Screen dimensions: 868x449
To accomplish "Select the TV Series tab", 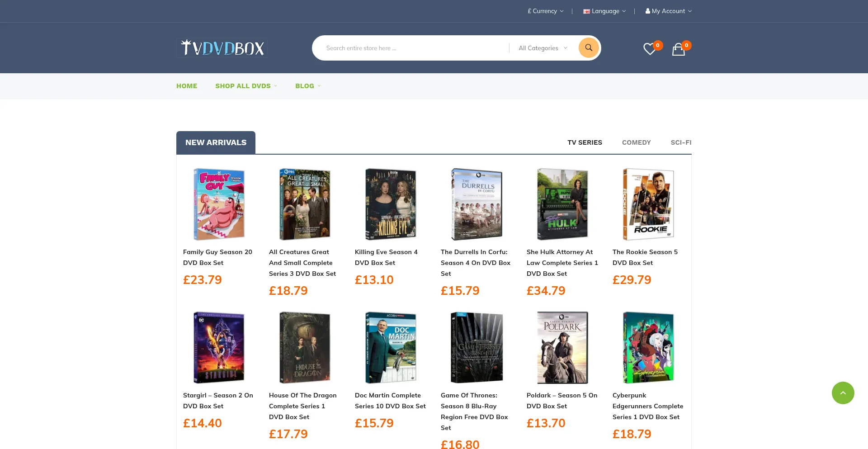I will coord(585,142).
